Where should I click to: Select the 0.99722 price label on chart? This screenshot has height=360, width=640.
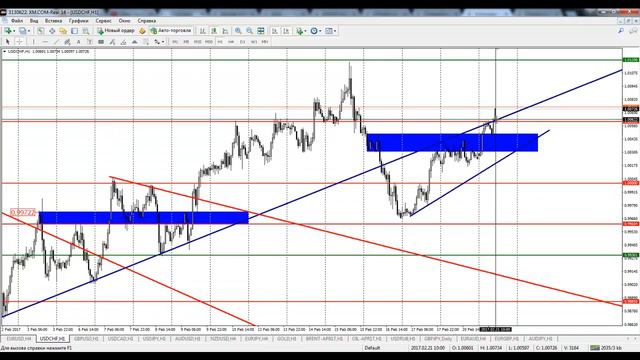click(23, 212)
